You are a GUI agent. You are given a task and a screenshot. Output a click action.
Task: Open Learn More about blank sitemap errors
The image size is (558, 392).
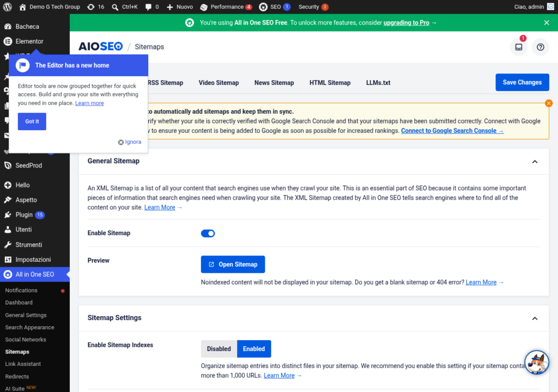481,282
